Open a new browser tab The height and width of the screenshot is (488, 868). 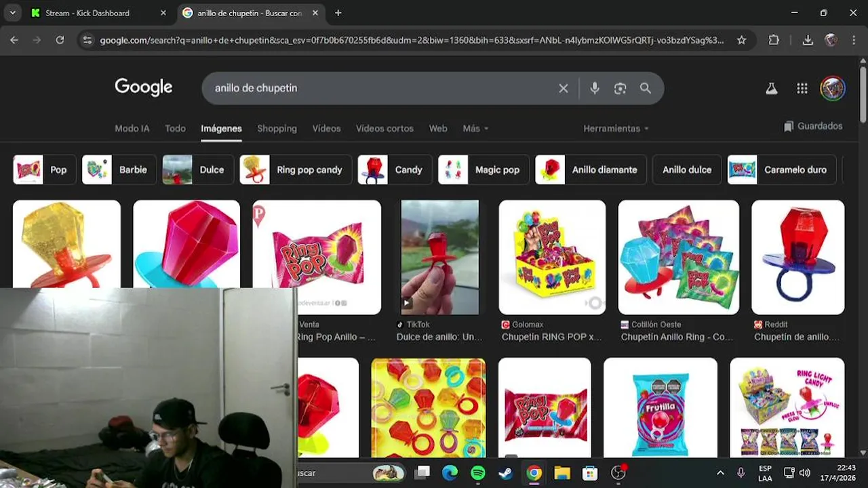[338, 13]
